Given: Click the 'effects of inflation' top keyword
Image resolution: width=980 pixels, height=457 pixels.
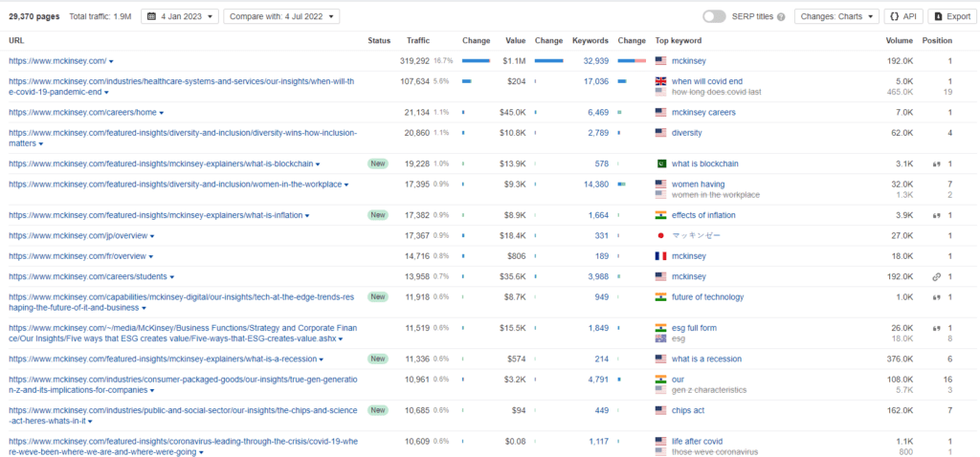Looking at the screenshot, I should pos(703,215).
